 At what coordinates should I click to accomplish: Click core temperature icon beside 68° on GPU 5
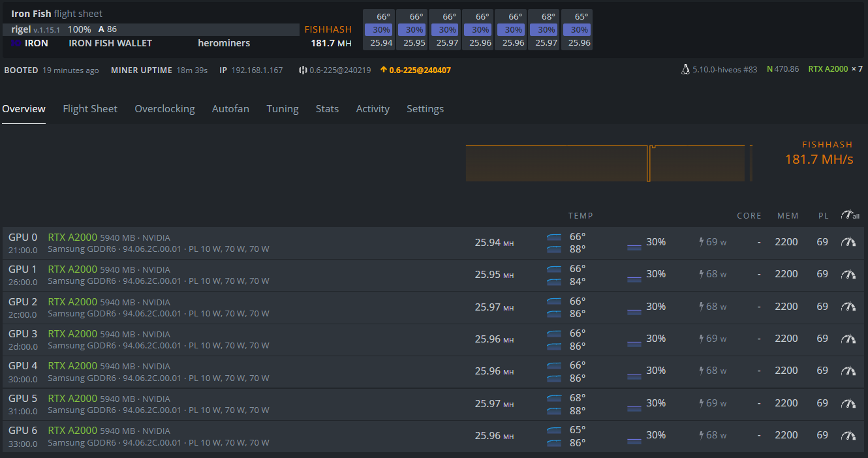point(554,398)
